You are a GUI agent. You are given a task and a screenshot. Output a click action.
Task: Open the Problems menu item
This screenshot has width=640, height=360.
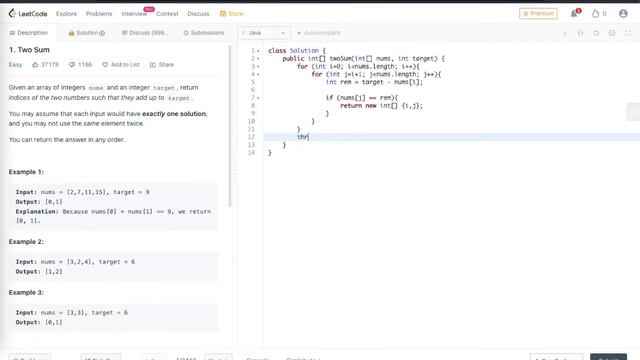[x=99, y=14]
